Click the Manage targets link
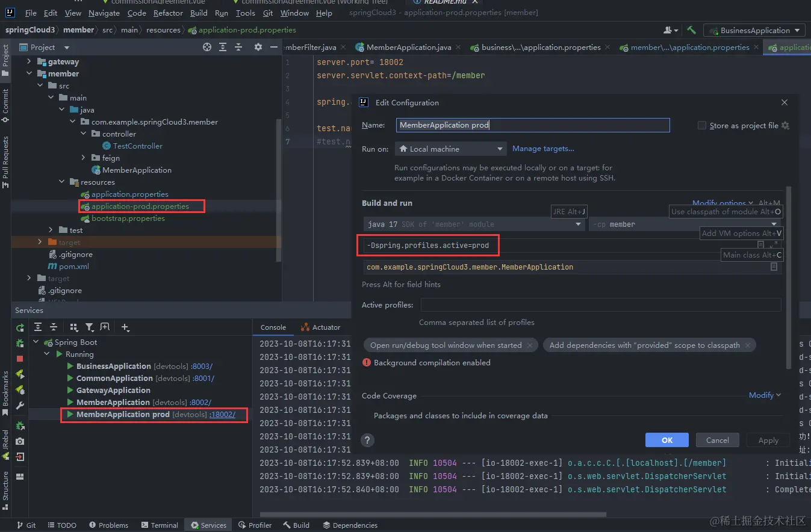 pos(543,149)
